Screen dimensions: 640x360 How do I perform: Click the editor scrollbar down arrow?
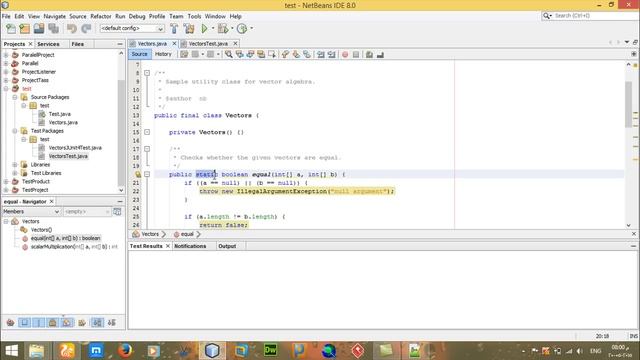629,225
